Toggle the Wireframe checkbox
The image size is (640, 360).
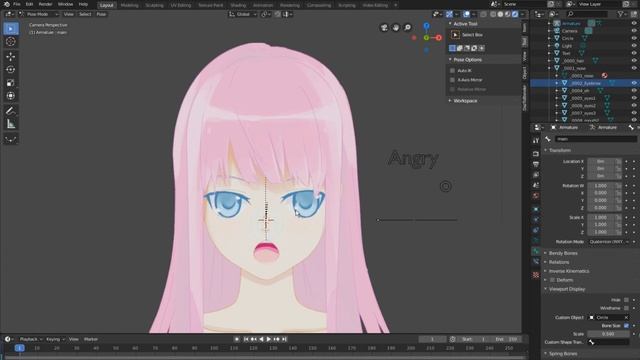626,308
